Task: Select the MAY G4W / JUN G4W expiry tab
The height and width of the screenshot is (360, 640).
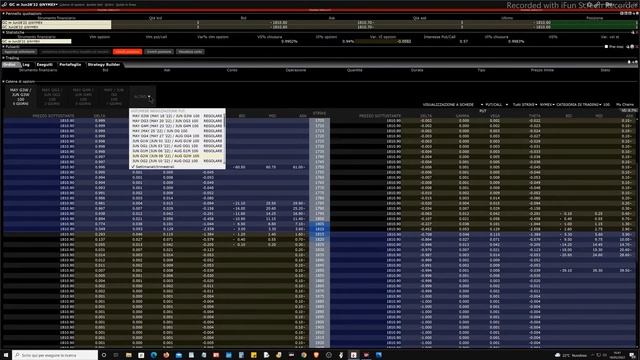Action: [83, 97]
